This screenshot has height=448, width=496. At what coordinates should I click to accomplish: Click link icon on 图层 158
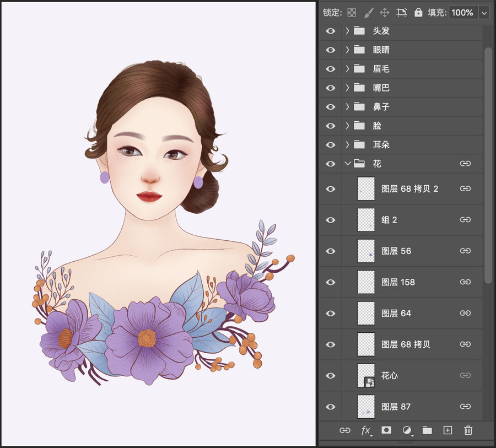(x=465, y=282)
